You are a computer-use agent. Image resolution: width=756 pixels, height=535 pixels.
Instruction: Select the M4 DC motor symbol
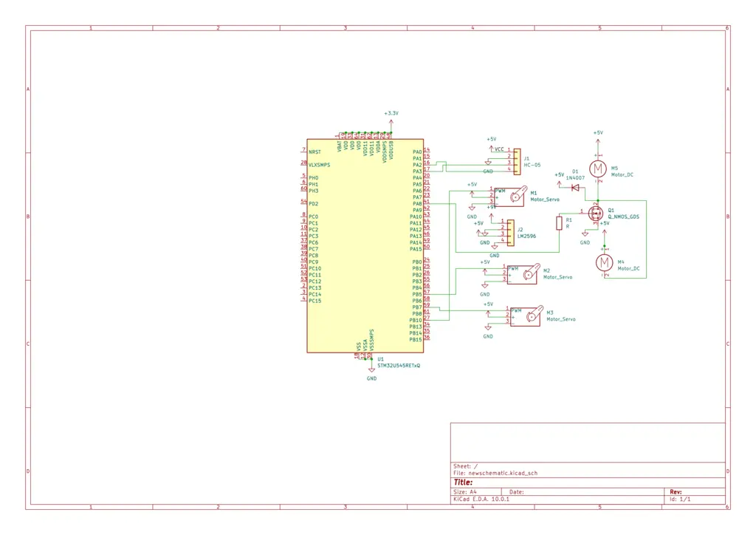click(604, 262)
